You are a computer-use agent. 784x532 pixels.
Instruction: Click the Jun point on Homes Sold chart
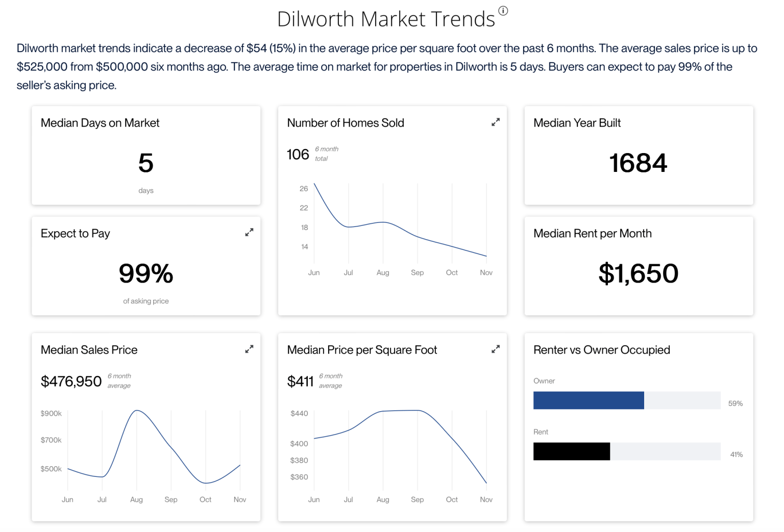click(x=314, y=184)
